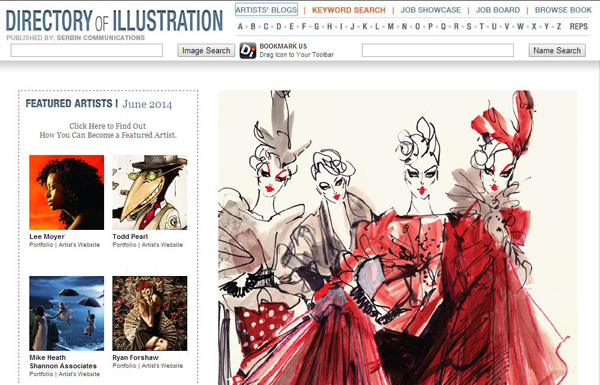
Task: Browse artists under letter N
Action: [x=404, y=26]
